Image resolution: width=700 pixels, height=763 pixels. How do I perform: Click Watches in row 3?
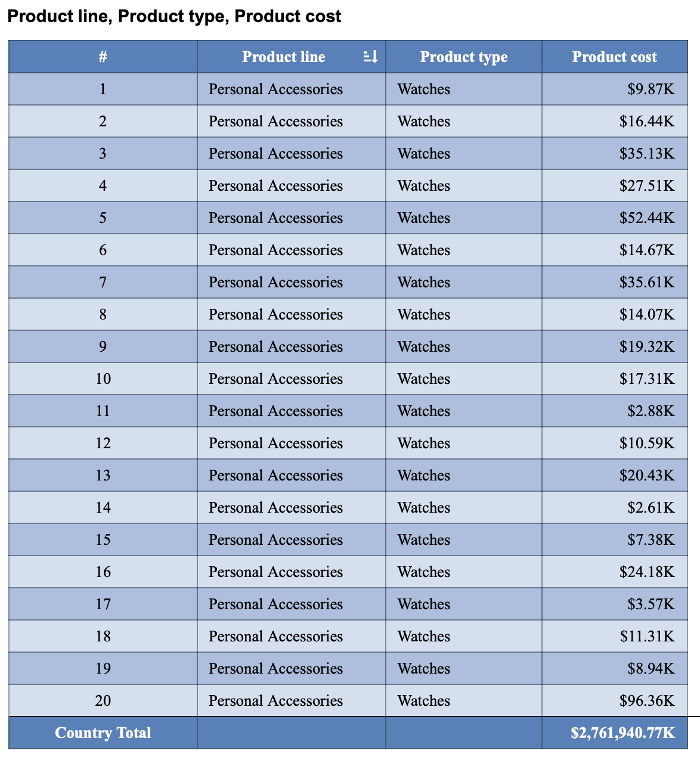click(424, 154)
